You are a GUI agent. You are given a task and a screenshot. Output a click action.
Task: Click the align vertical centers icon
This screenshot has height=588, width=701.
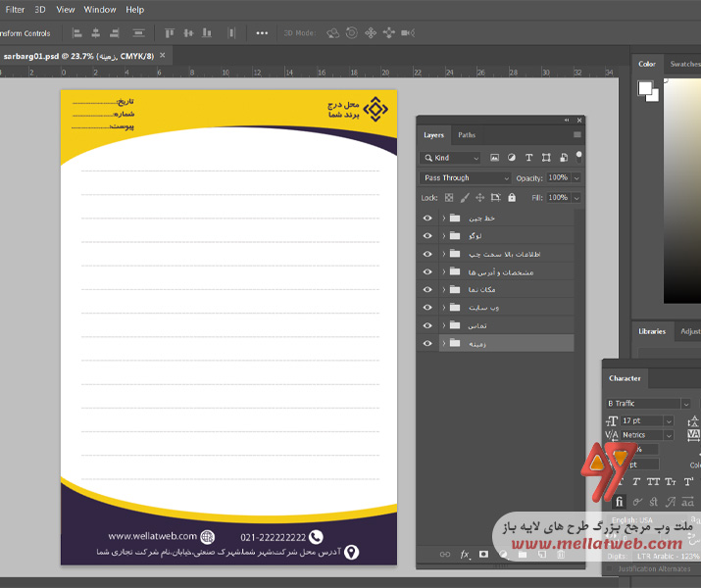coord(188,33)
